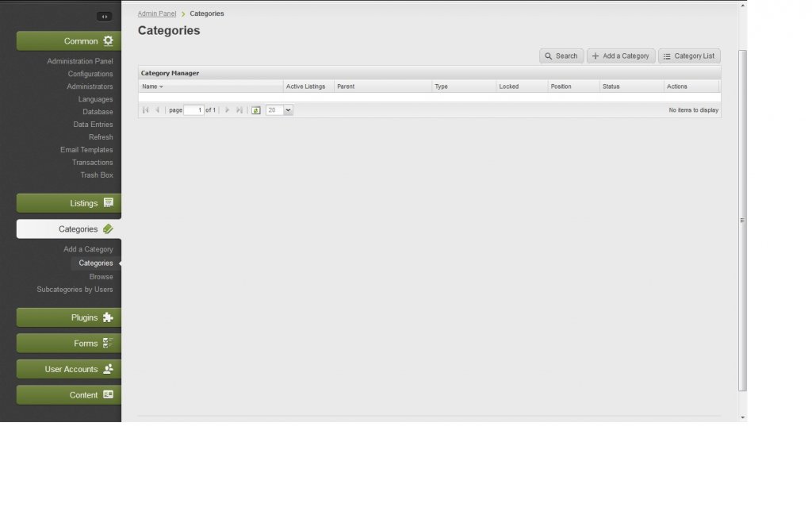Click the Type column header

(464, 86)
